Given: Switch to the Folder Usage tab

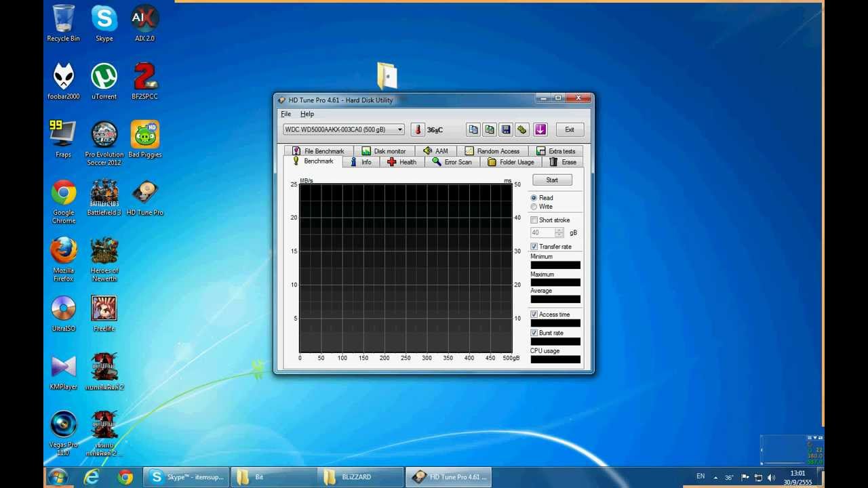Looking at the screenshot, I should (511, 162).
